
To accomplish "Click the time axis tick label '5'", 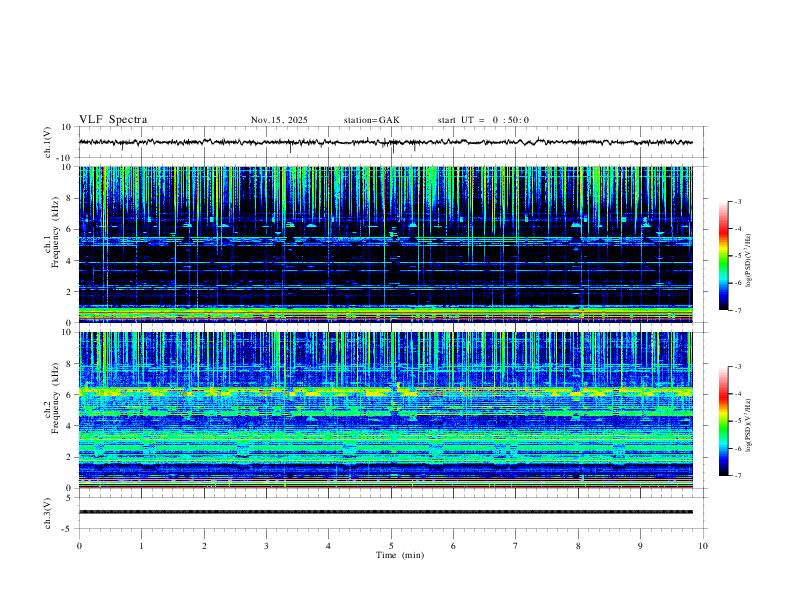I will pos(391,546).
